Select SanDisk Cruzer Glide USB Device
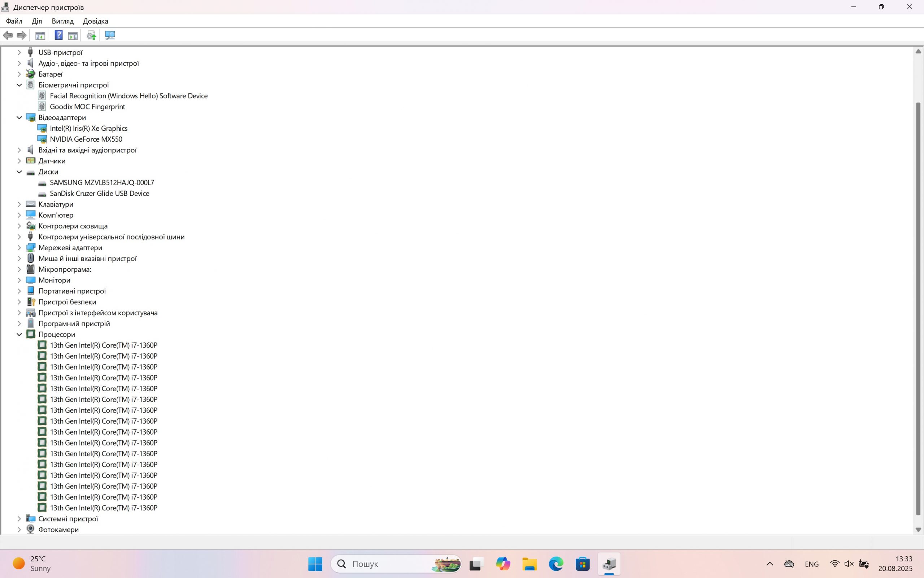This screenshot has height=578, width=924. tap(100, 193)
